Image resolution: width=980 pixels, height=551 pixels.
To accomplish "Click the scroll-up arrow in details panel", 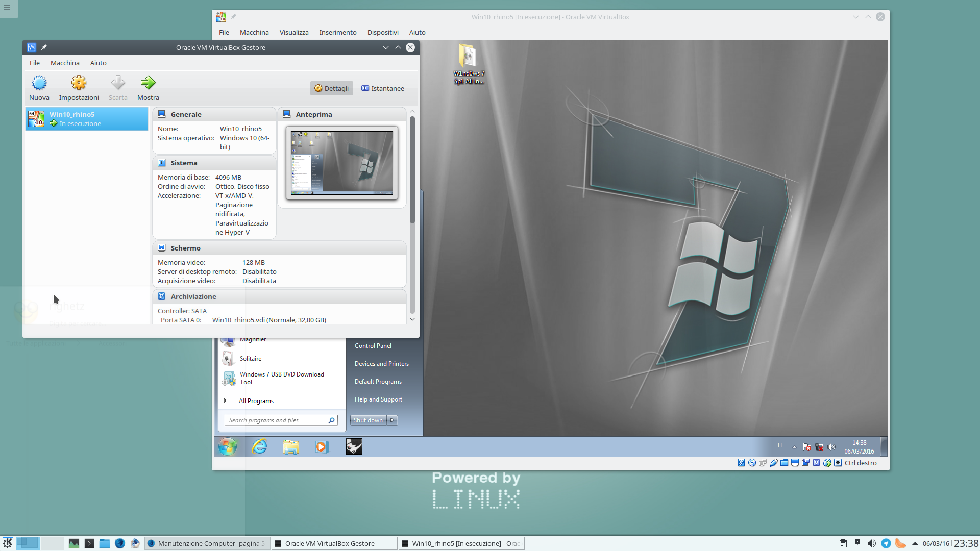I will coord(412,111).
